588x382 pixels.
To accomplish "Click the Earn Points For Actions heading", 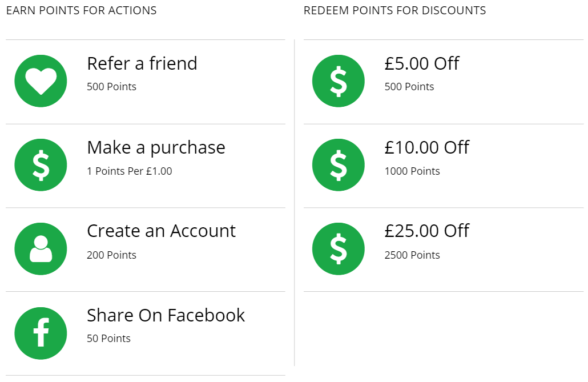I will point(81,11).
